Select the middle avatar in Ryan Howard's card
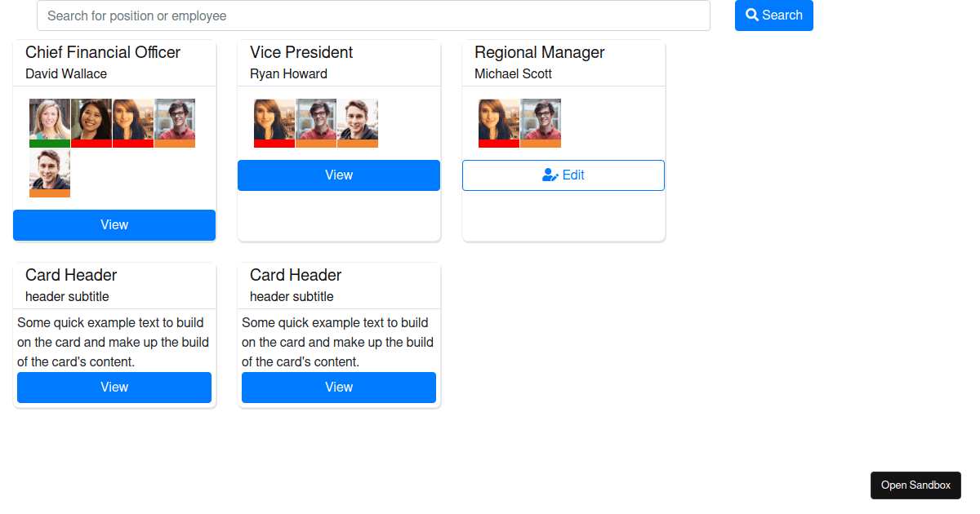 316,122
